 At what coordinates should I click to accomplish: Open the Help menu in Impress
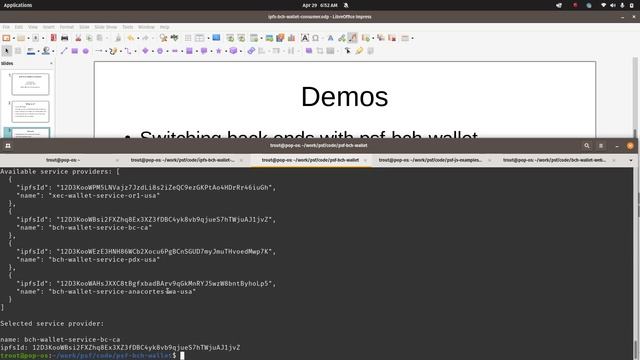164,27
